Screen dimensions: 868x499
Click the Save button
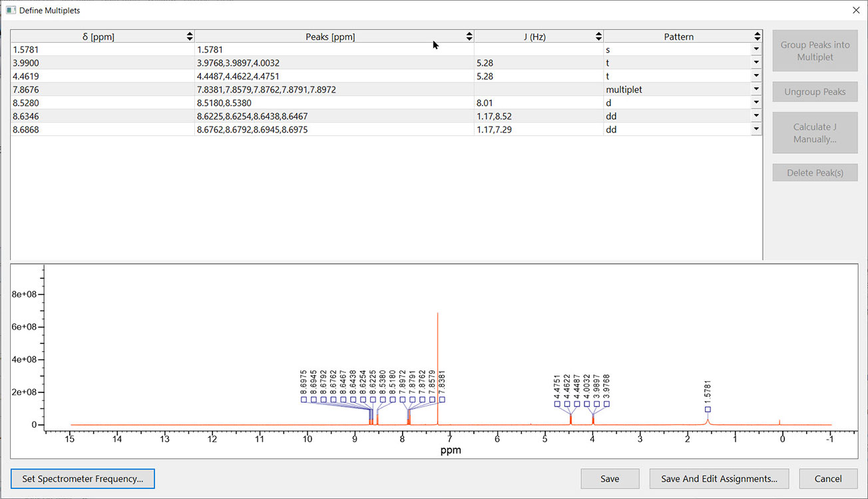coord(610,478)
